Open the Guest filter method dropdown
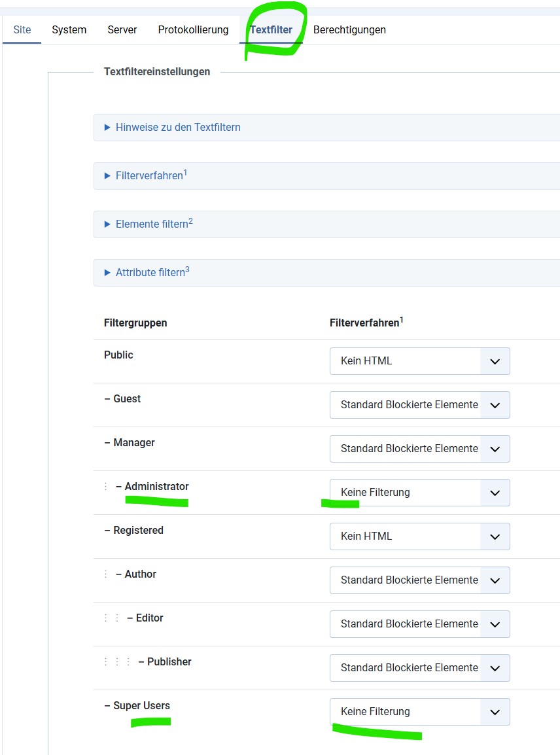The height and width of the screenshot is (755, 560). point(419,405)
